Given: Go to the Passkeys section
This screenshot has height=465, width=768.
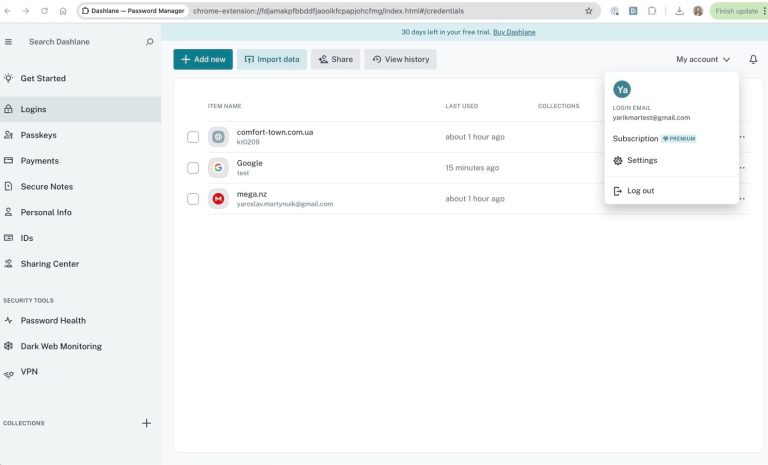Looking at the screenshot, I should 80,135.
